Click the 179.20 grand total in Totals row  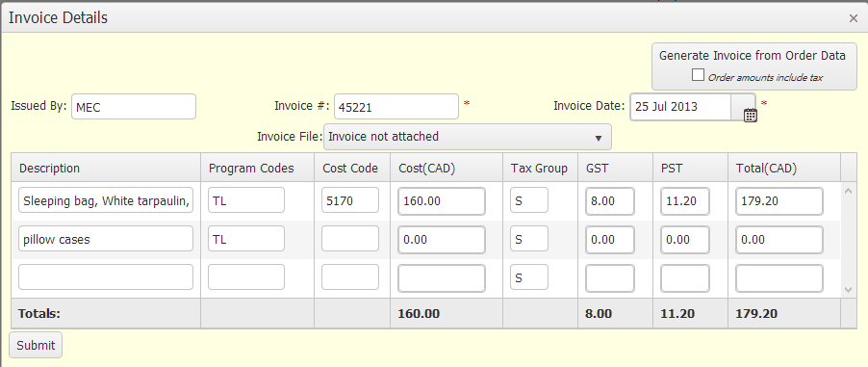(756, 314)
